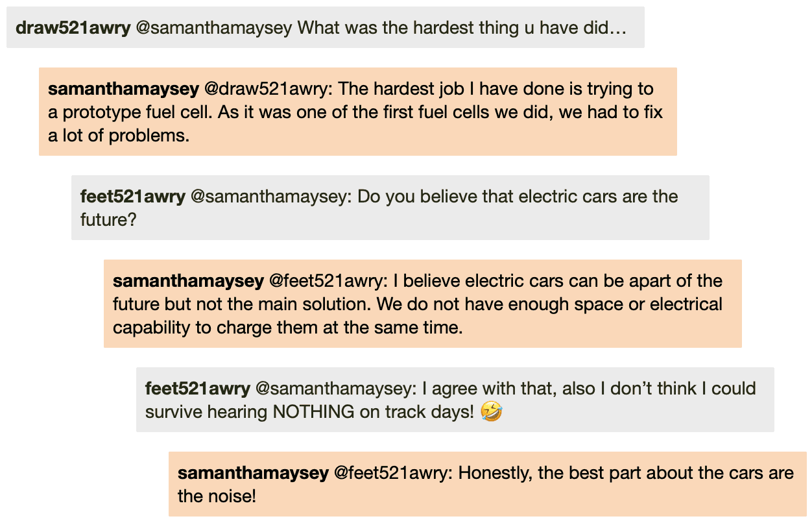
Task: Select the hardest thing question message
Action: (x=326, y=27)
